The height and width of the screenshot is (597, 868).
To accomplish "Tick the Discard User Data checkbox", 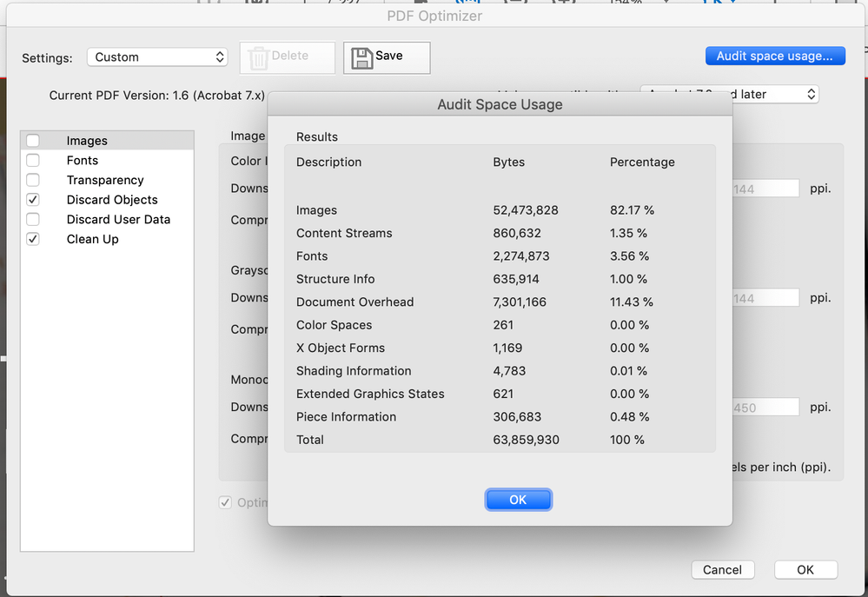I will pyautogui.click(x=33, y=220).
